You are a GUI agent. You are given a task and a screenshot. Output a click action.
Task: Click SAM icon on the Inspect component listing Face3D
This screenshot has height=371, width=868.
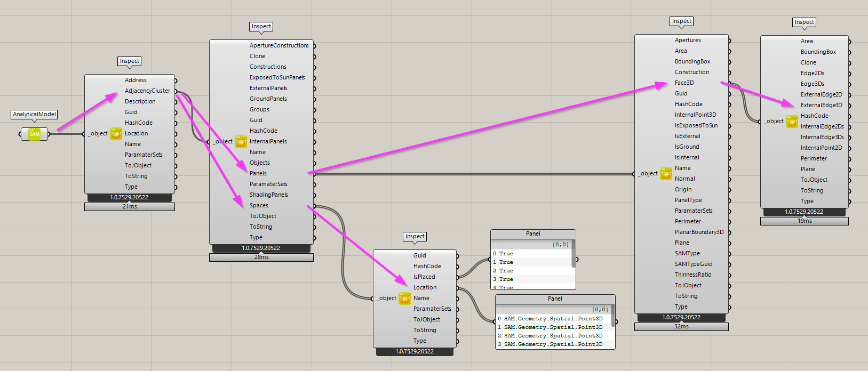pyautogui.click(x=666, y=174)
